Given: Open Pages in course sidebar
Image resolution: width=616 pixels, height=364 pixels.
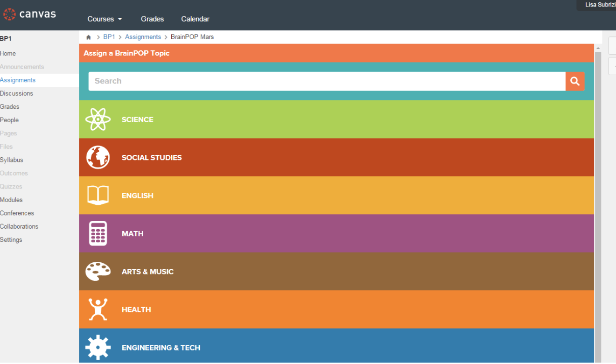Looking at the screenshot, I should click(8, 133).
